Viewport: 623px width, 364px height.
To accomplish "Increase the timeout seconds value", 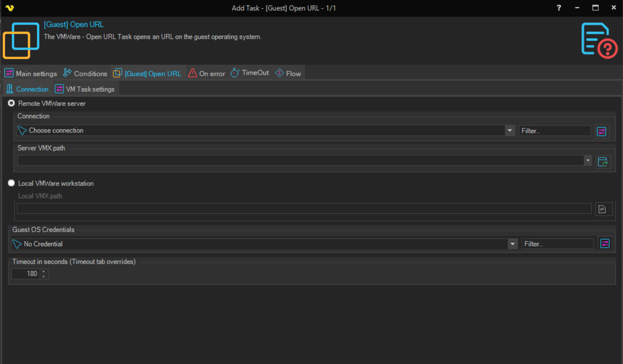I will coord(43,271).
